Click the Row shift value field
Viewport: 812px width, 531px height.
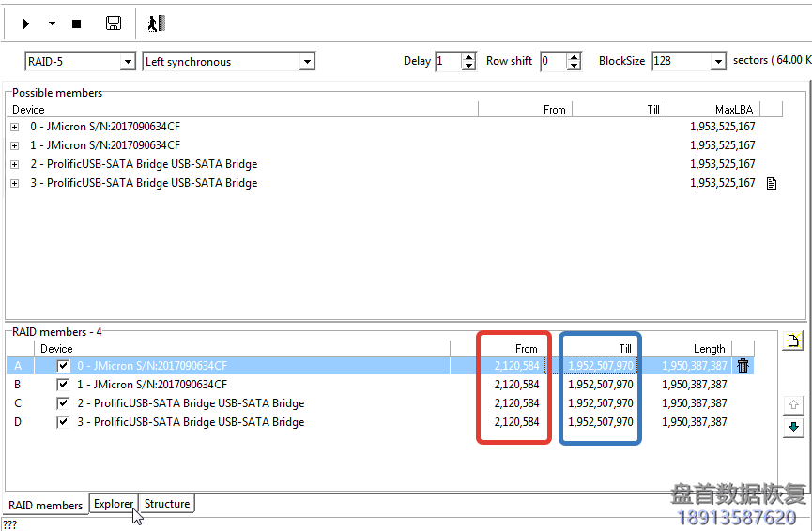553,62
